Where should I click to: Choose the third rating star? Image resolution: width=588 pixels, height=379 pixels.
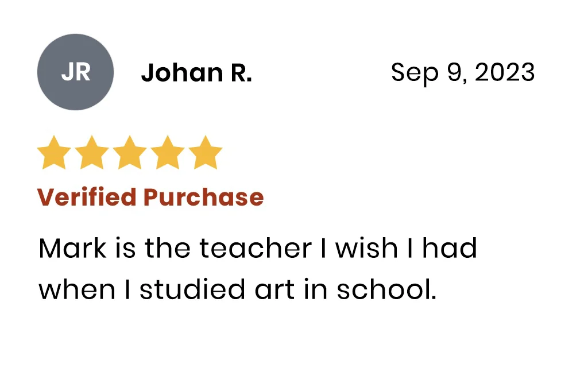coord(129,153)
